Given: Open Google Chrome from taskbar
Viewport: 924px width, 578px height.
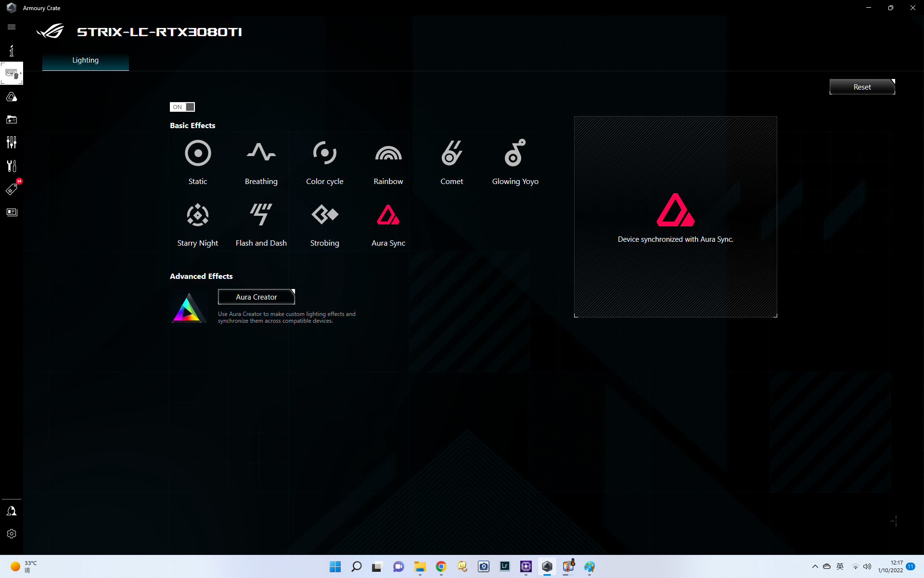Looking at the screenshot, I should (x=441, y=566).
